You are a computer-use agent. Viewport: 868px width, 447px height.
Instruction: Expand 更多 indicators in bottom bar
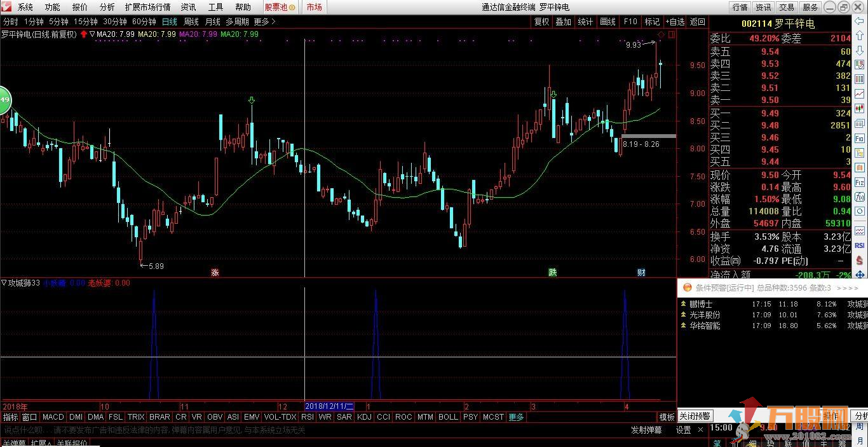(x=517, y=417)
